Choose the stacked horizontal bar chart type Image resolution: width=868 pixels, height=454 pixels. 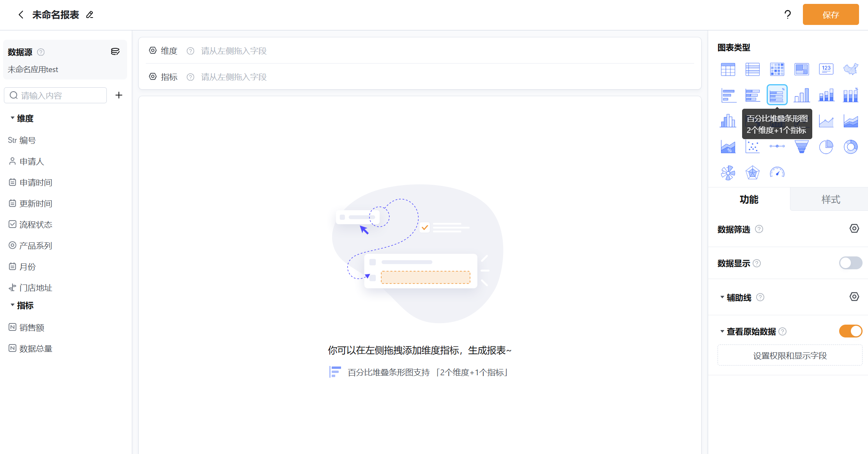[752, 95]
